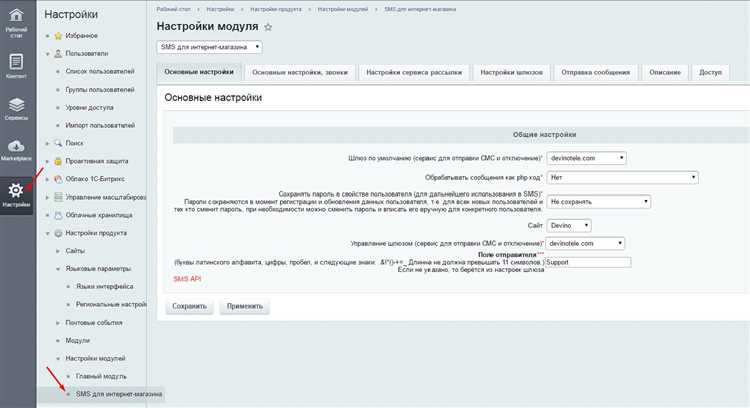Switch to the Настройки шлюзов tab

click(x=511, y=73)
